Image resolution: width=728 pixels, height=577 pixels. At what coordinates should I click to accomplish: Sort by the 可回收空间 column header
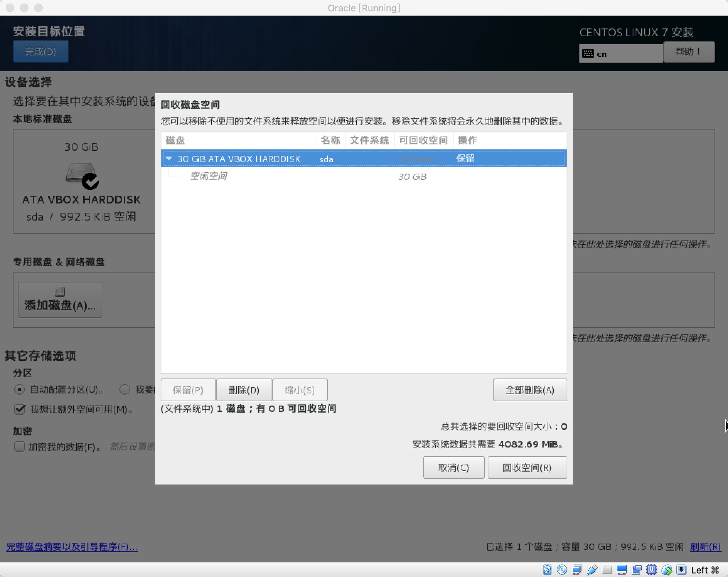coord(423,140)
